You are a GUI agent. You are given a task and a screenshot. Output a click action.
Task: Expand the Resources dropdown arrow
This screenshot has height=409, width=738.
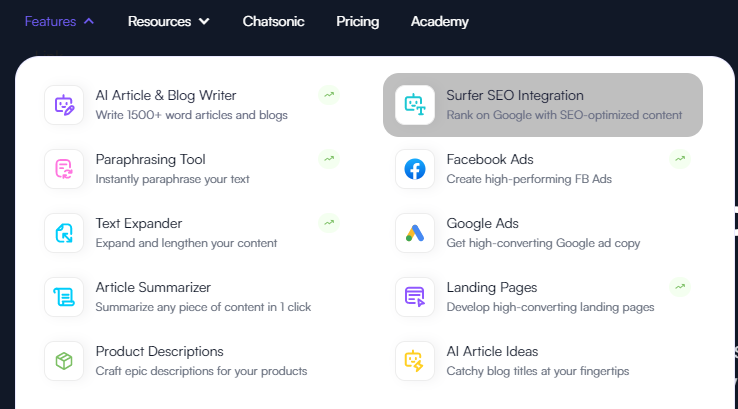pos(204,21)
